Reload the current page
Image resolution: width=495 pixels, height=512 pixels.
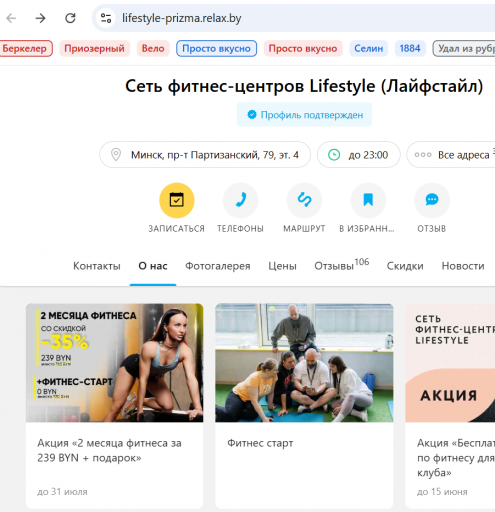pyautogui.click(x=70, y=18)
